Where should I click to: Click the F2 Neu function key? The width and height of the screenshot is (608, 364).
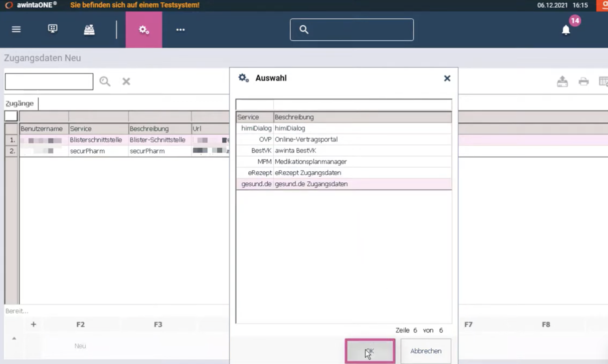(80, 335)
